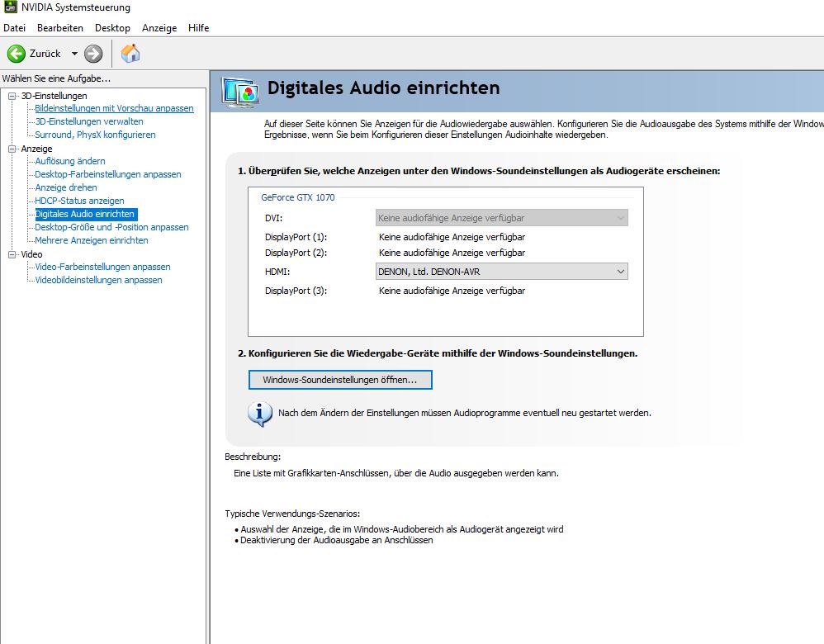824x644 pixels.
Task: Click the disabled DVI audio dropdown
Action: click(502, 218)
